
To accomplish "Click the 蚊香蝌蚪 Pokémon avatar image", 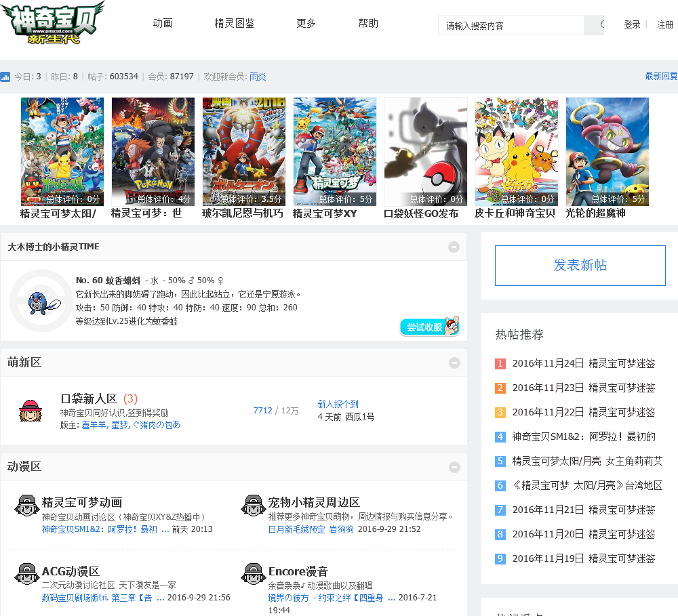I will click(x=42, y=301).
